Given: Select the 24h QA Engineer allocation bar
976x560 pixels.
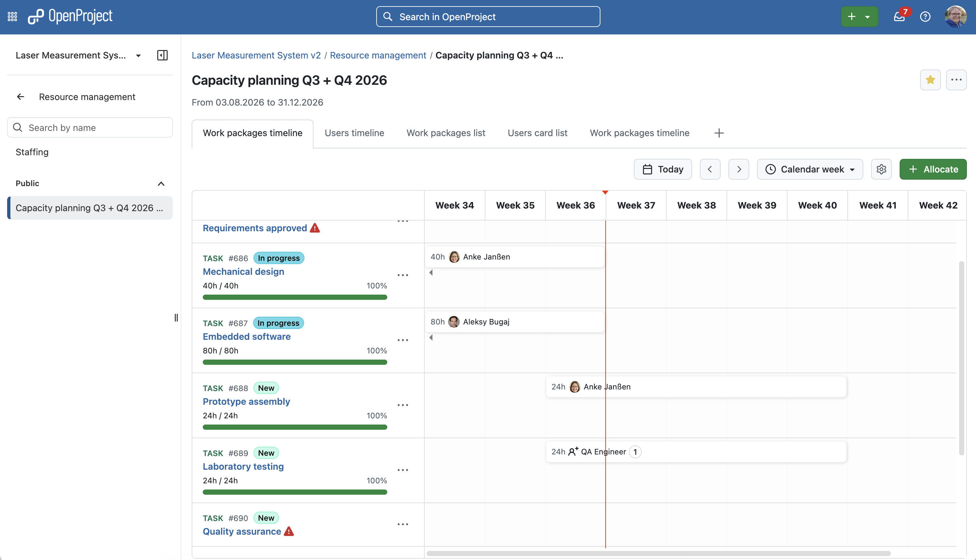Looking at the screenshot, I should coord(696,452).
